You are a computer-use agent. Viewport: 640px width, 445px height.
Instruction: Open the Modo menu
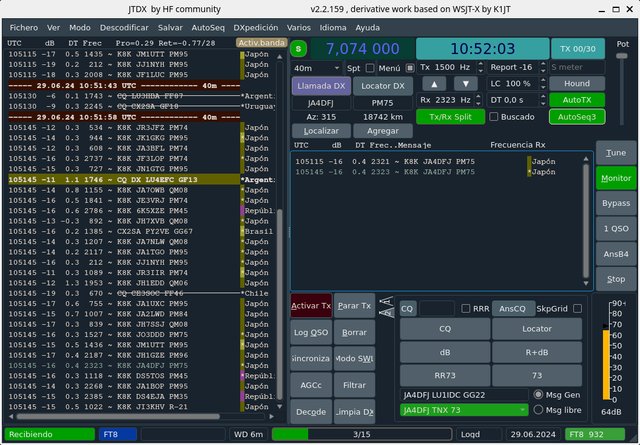coord(80,28)
